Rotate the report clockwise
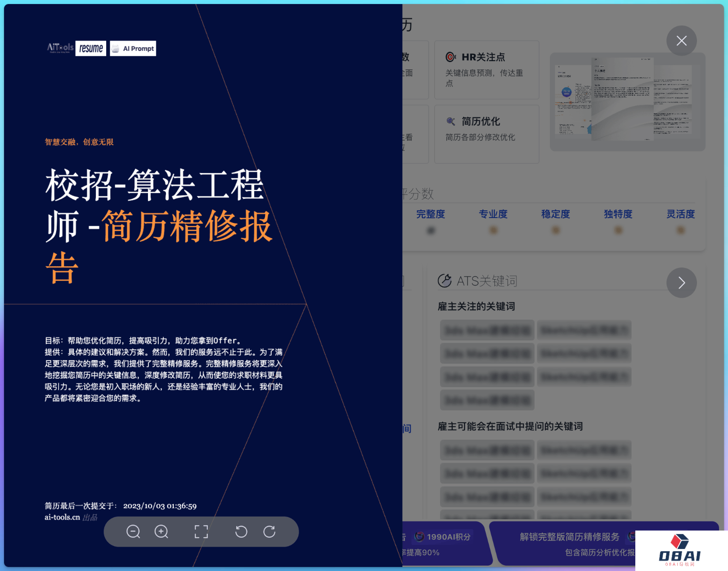The width and height of the screenshot is (728, 571). click(270, 531)
